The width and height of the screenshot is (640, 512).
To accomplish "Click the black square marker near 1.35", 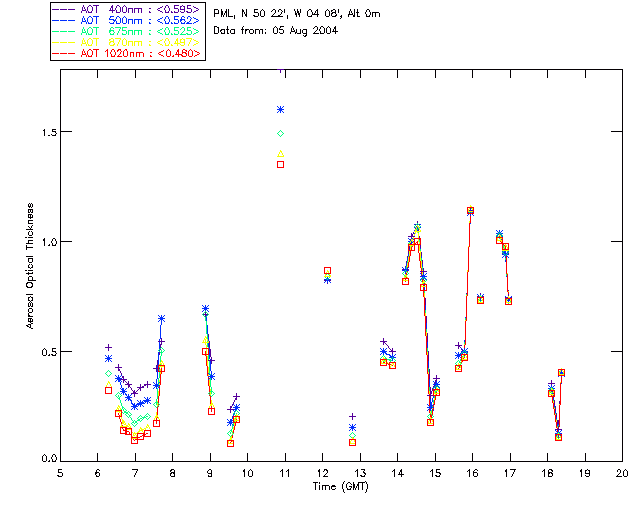I will pos(280,164).
